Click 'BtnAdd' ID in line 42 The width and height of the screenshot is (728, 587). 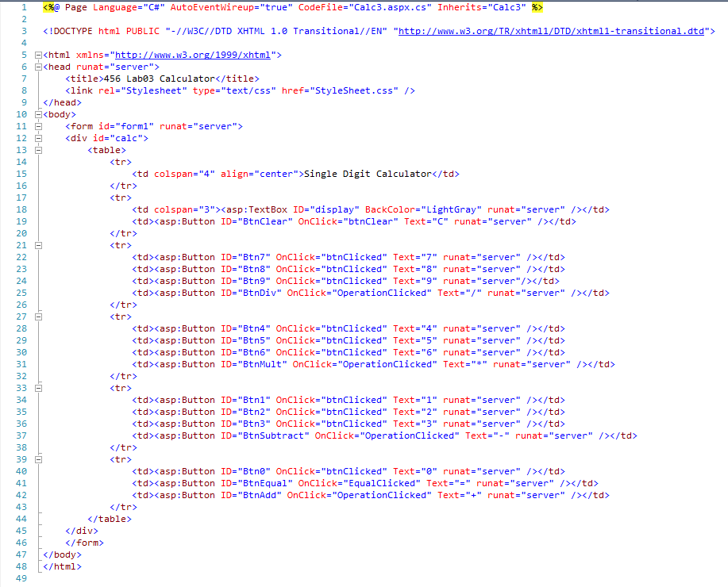pos(260,495)
